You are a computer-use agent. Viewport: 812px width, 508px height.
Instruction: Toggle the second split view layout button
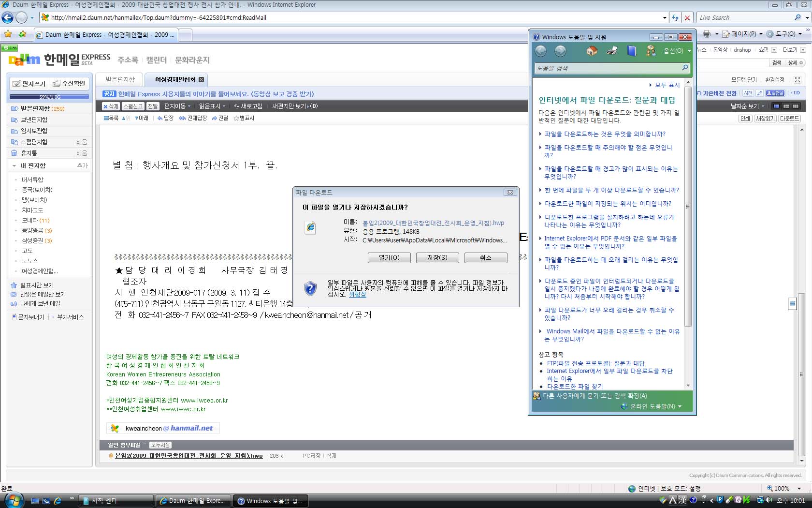click(786, 106)
